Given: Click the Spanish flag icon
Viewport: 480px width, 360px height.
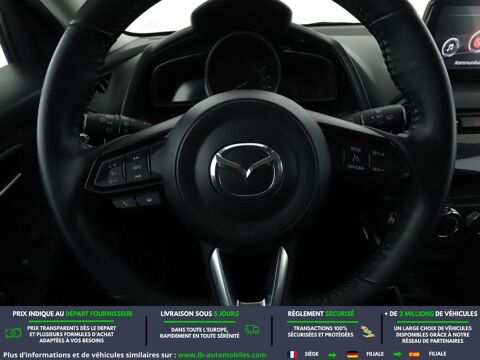Looking at the screenshot, I should click(414, 354).
